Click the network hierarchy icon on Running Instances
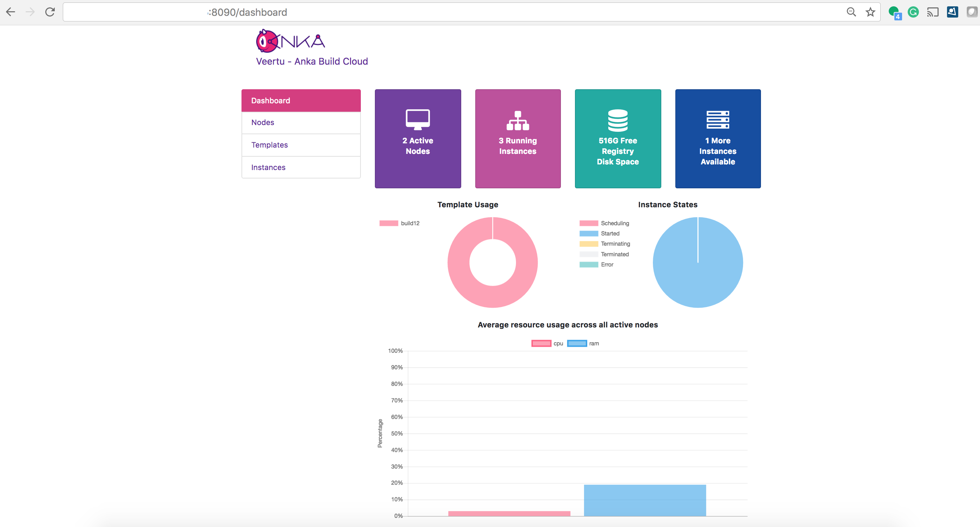The width and height of the screenshot is (980, 527). click(x=517, y=120)
